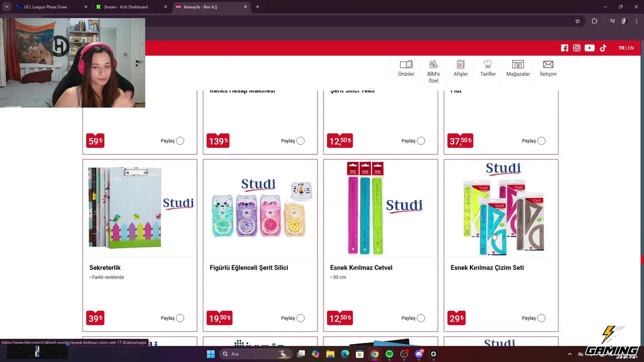Open the Chrome tab search dropdown

(x=7, y=7)
